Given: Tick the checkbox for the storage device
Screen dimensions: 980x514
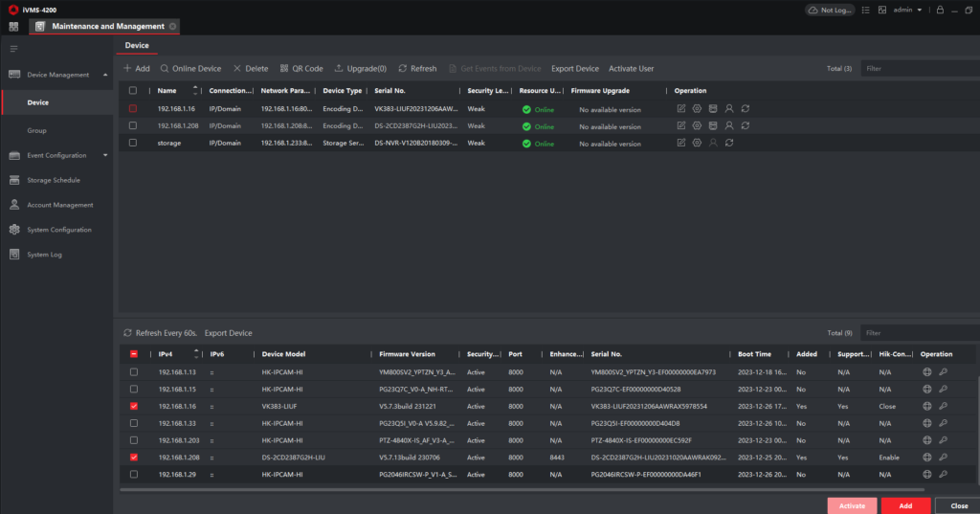Looking at the screenshot, I should click(x=133, y=143).
